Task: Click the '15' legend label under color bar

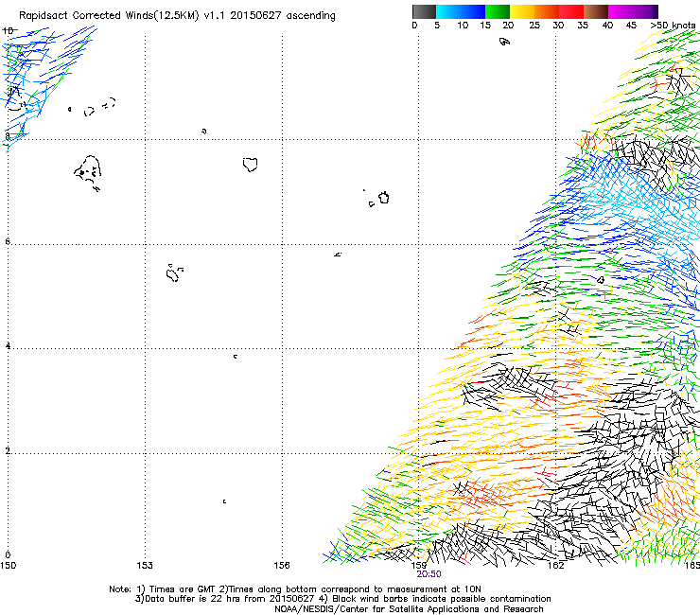Action: click(485, 26)
